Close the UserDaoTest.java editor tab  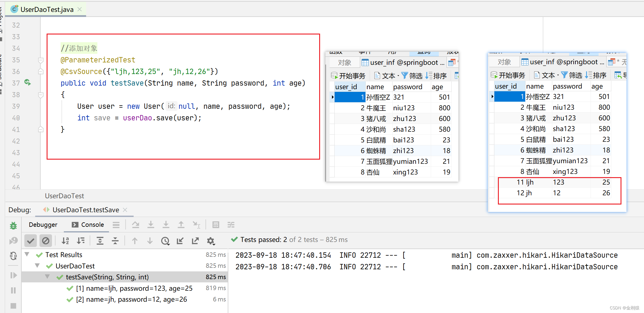[x=80, y=9]
